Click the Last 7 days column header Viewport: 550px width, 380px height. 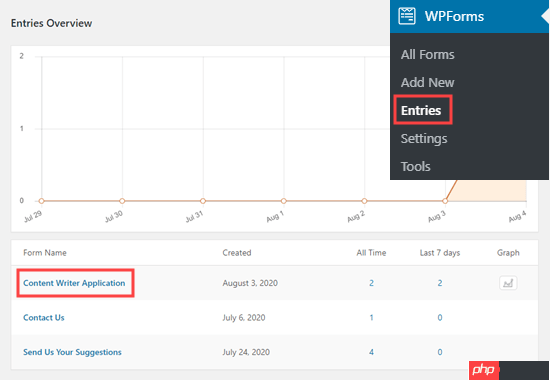point(440,253)
